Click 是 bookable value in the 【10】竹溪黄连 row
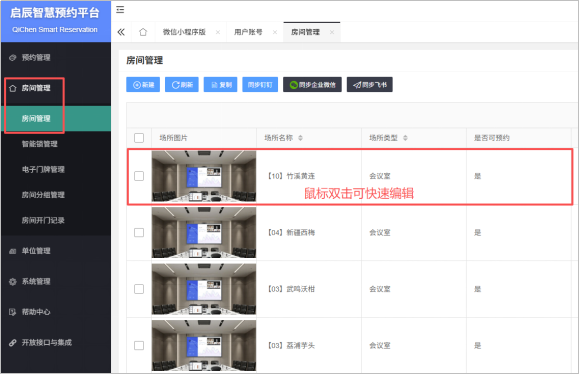This screenshot has height=375, width=579. [477, 176]
